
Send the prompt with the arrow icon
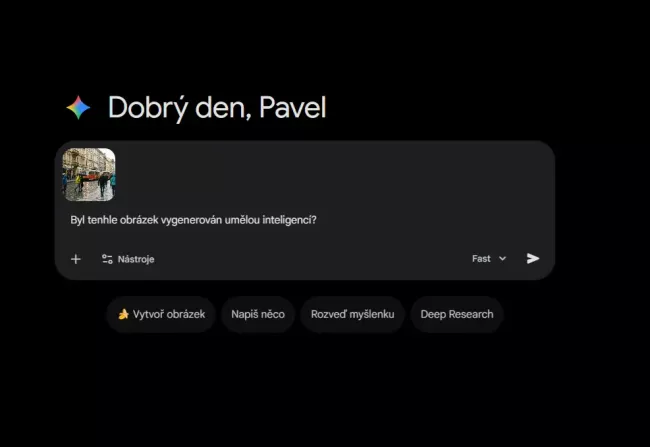533,258
